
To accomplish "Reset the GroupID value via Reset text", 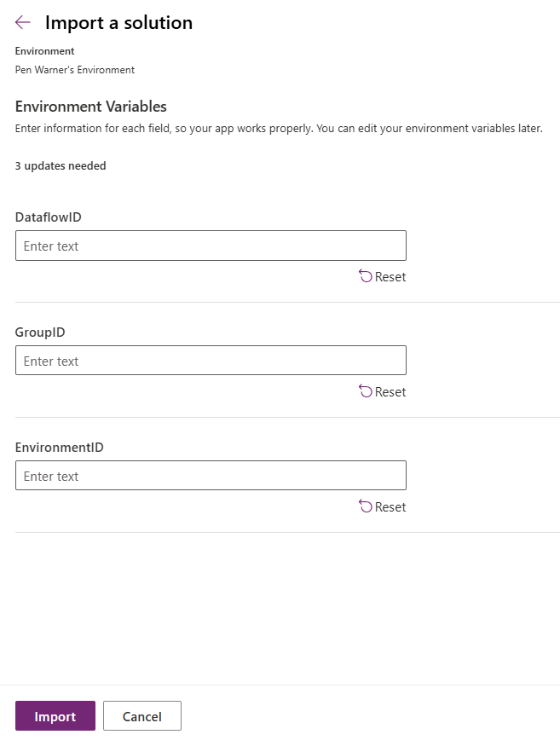I will pyautogui.click(x=390, y=392).
